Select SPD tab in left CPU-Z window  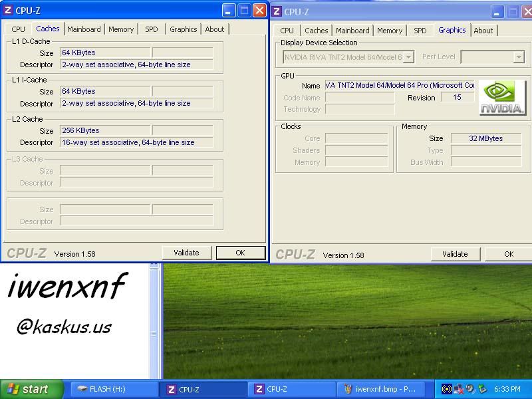tap(152, 29)
